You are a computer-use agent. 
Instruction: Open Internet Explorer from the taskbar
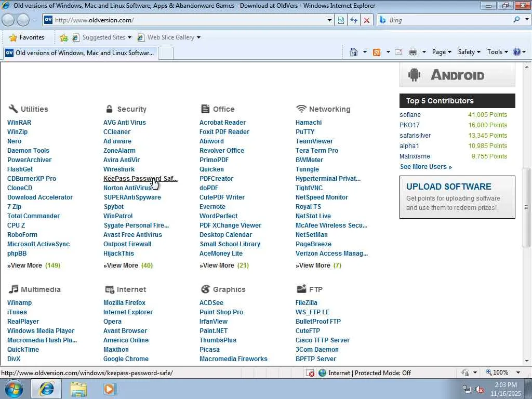click(46, 389)
